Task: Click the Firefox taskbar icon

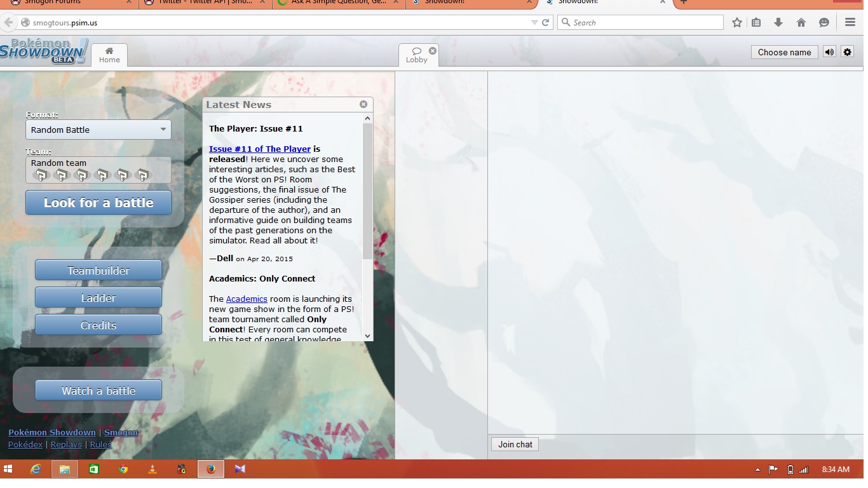Action: [x=211, y=469]
